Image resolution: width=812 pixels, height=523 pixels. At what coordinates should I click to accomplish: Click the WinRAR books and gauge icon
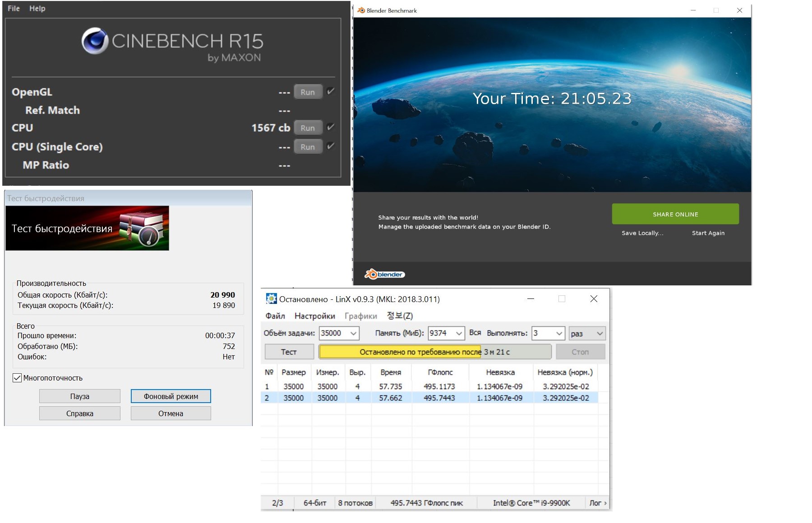pyautogui.click(x=142, y=228)
